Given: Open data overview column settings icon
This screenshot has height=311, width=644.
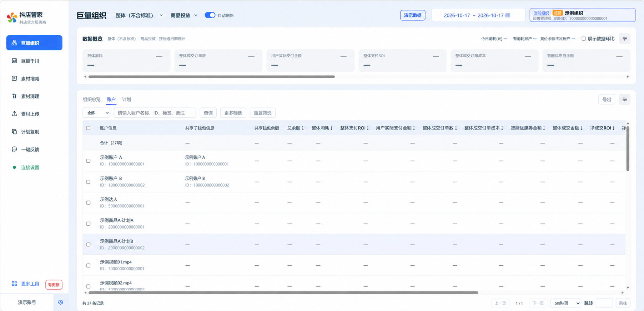Looking at the screenshot, I should [x=625, y=39].
